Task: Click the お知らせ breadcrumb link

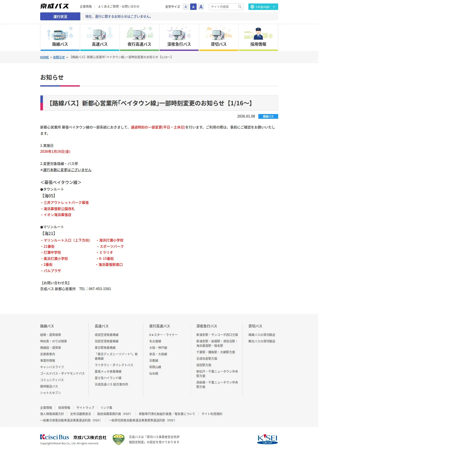Action: [x=59, y=57]
